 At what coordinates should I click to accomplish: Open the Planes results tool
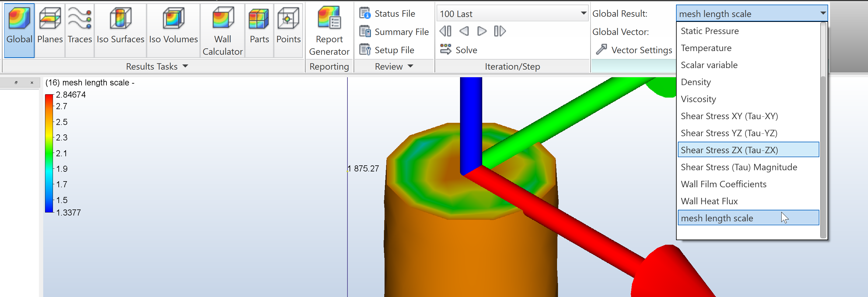click(x=50, y=30)
